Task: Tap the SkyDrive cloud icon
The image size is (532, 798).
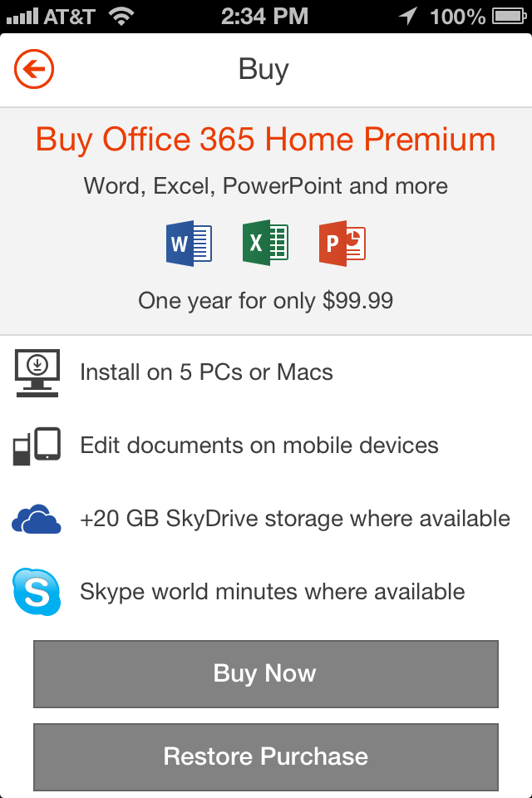Action: pos(36,519)
